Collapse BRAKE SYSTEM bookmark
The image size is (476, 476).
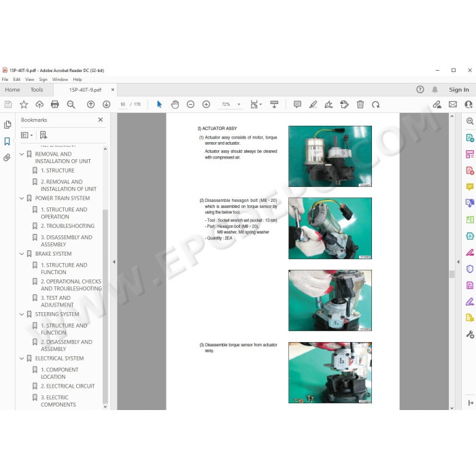pos(22,254)
